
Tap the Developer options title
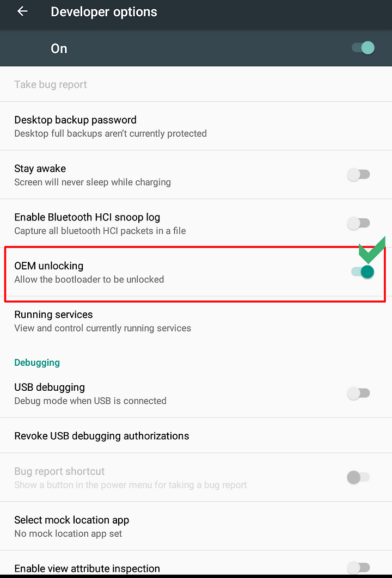(x=104, y=12)
